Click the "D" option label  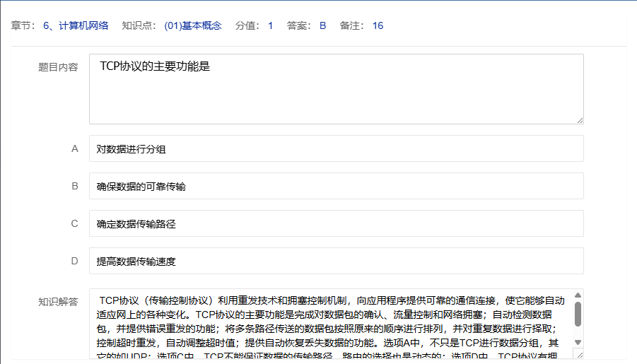pyautogui.click(x=74, y=262)
